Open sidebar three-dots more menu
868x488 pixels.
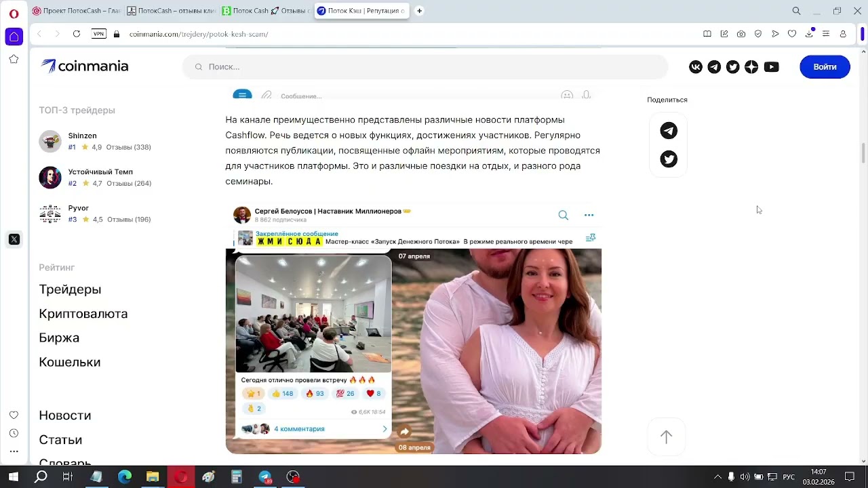[14, 451]
